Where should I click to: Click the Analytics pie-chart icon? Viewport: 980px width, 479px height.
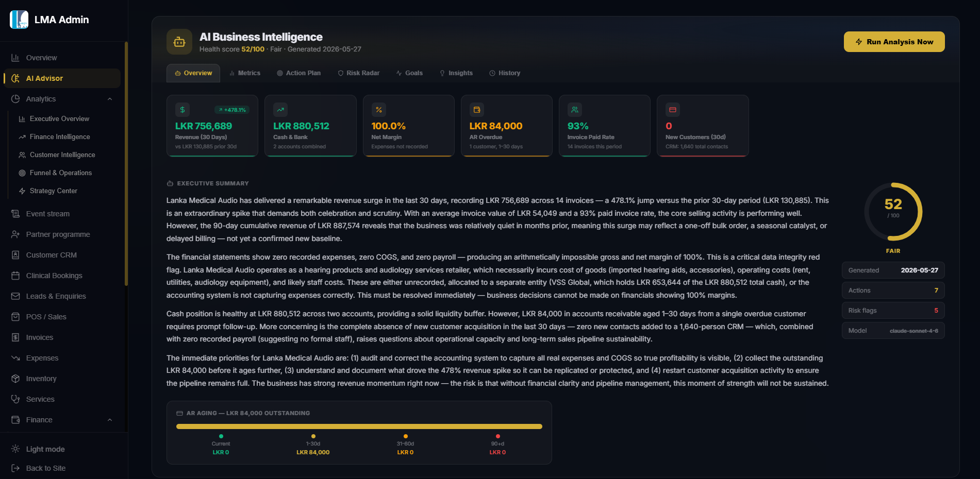(x=15, y=99)
